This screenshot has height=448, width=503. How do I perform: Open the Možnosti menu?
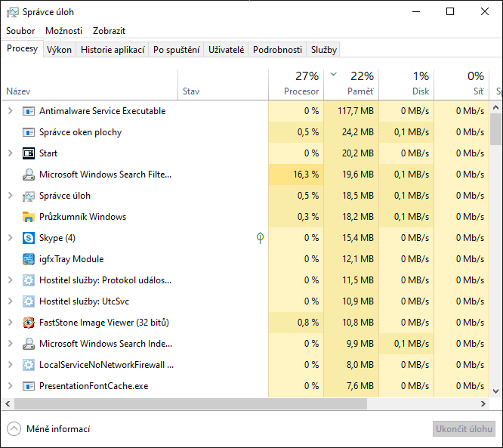click(63, 31)
